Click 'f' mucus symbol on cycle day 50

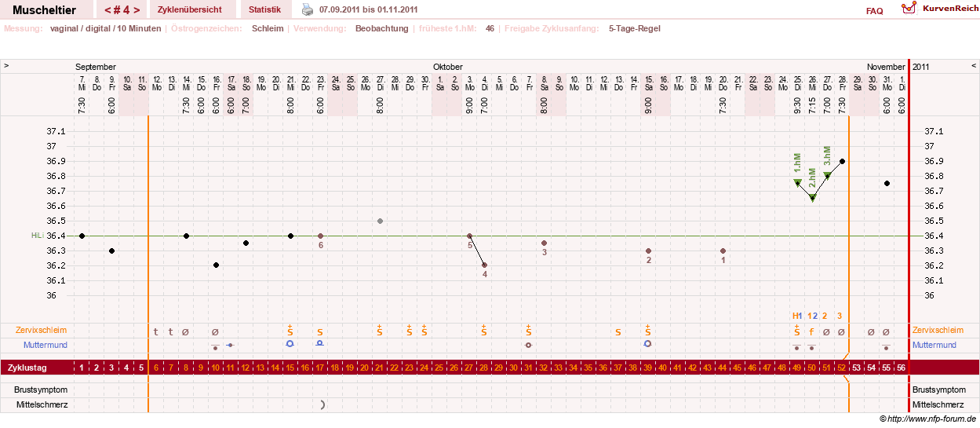pyautogui.click(x=812, y=332)
